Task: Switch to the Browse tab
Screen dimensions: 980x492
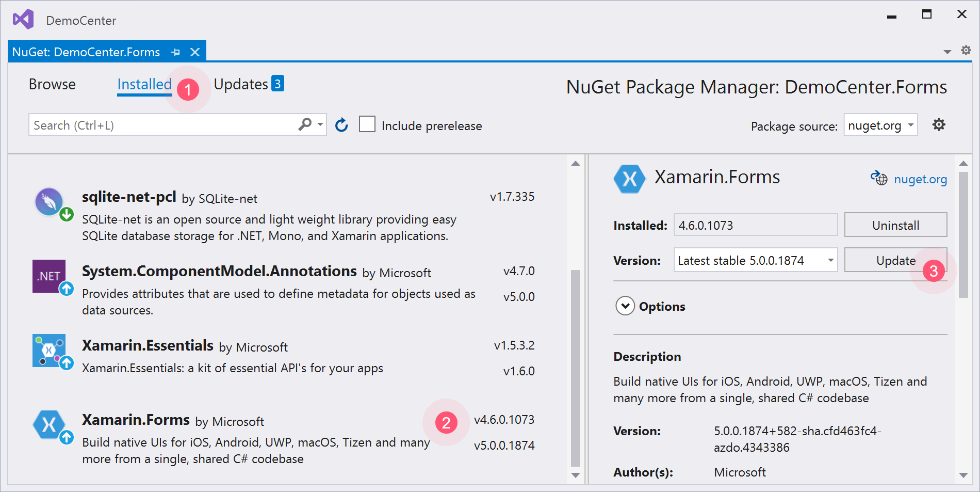Action: click(52, 84)
